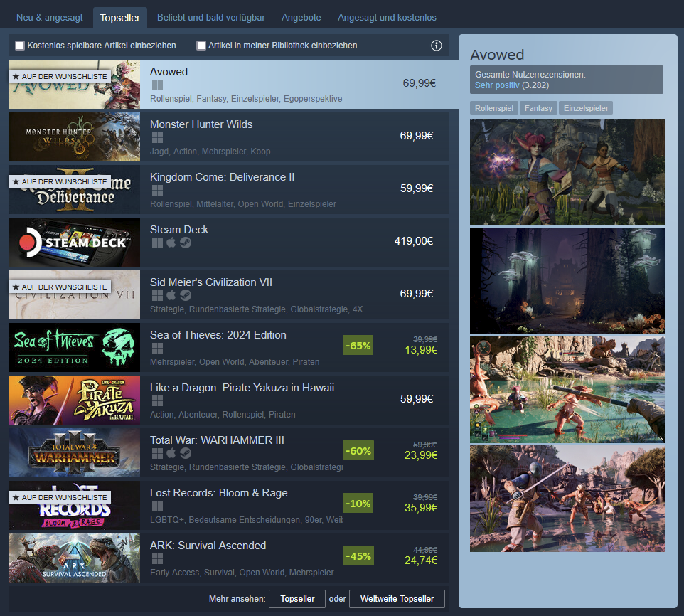The width and height of the screenshot is (684, 616).
Task: Switch to 'Neu & angesagt' tab
Action: 49,18
